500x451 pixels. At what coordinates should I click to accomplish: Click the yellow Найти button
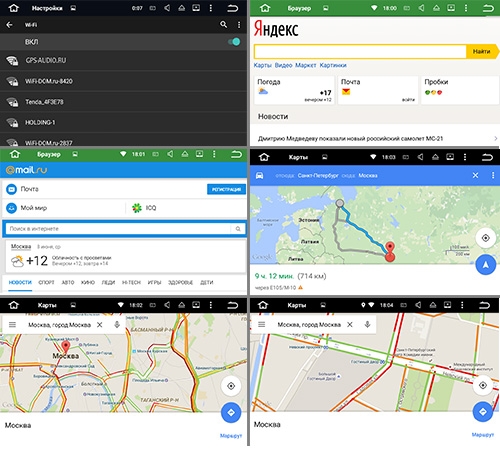482,52
